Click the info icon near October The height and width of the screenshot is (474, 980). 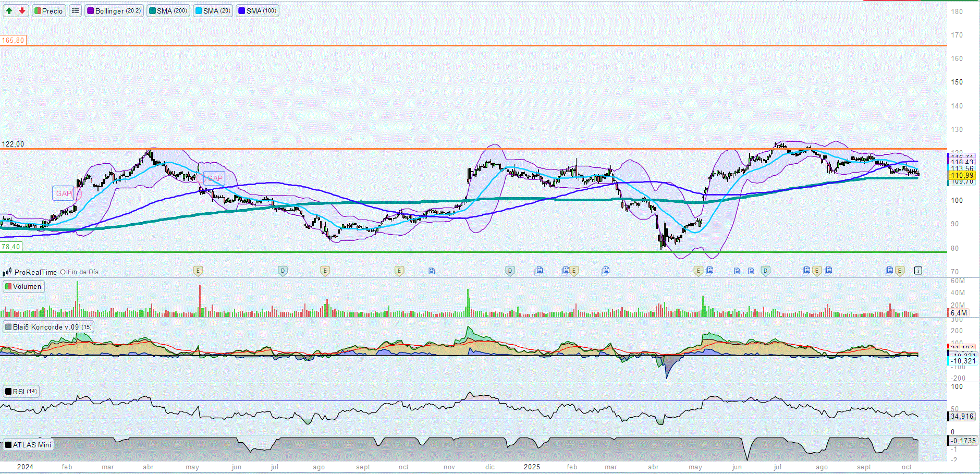(x=918, y=271)
